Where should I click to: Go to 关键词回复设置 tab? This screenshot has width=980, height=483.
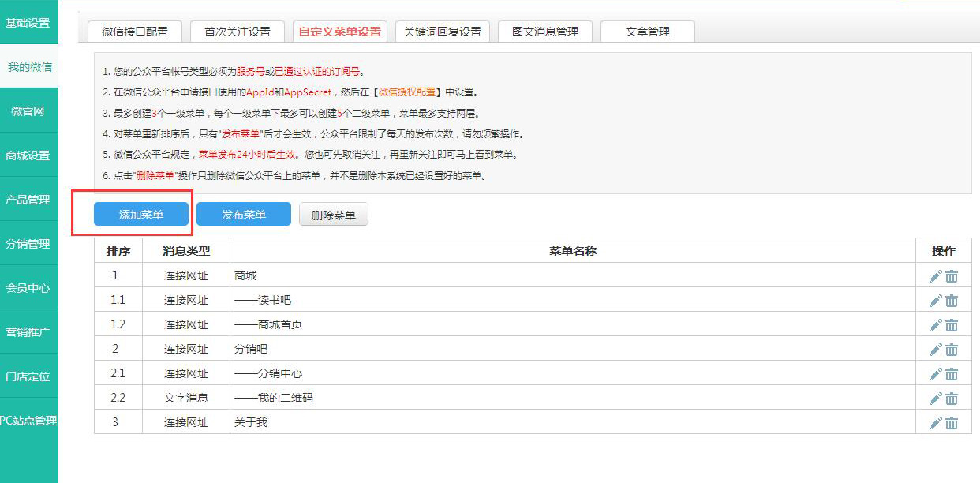(x=442, y=32)
